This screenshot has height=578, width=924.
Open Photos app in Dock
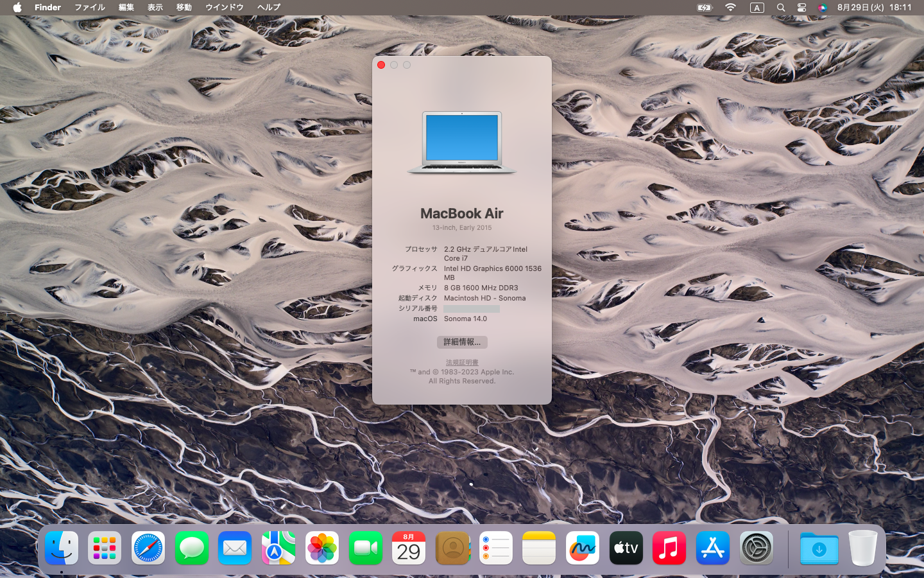(x=322, y=548)
